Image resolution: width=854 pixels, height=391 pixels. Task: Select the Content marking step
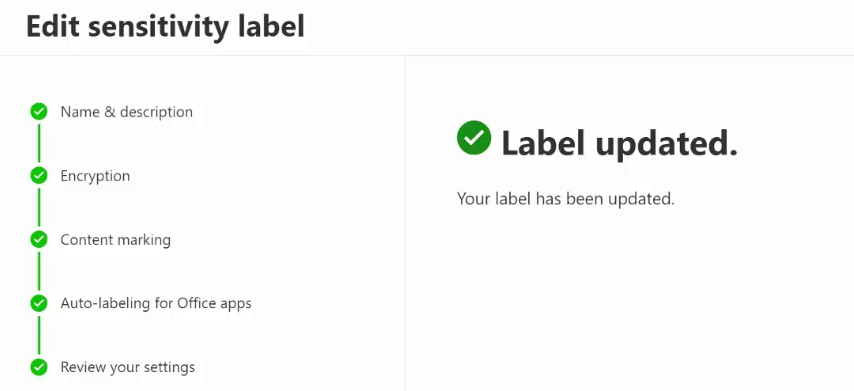click(115, 240)
